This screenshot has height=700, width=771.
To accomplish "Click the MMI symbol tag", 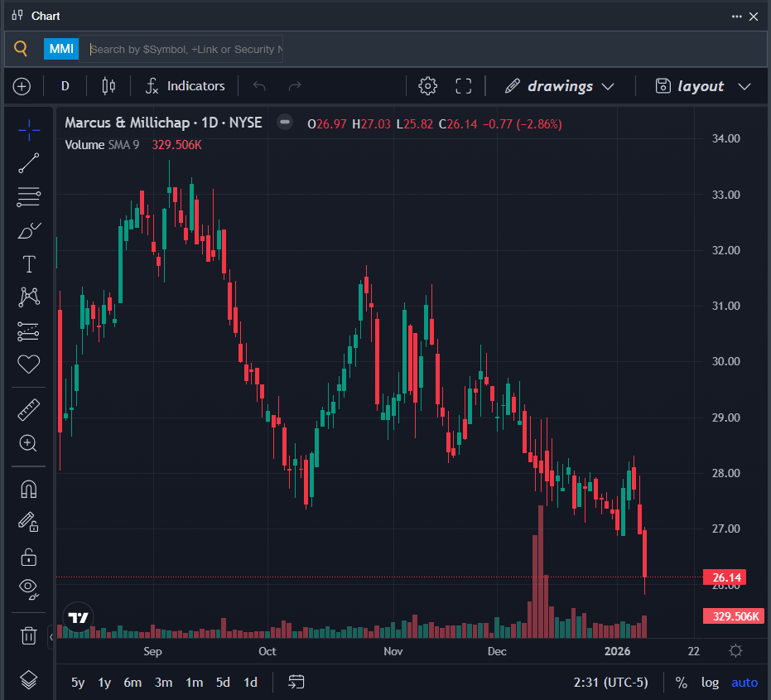I will [61, 49].
